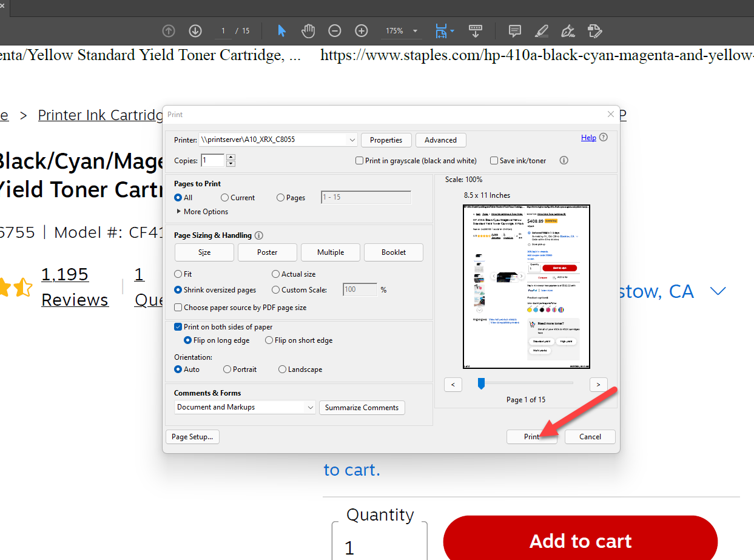This screenshot has width=754, height=560.
Task: Set orientation to Portrait
Action: click(227, 369)
